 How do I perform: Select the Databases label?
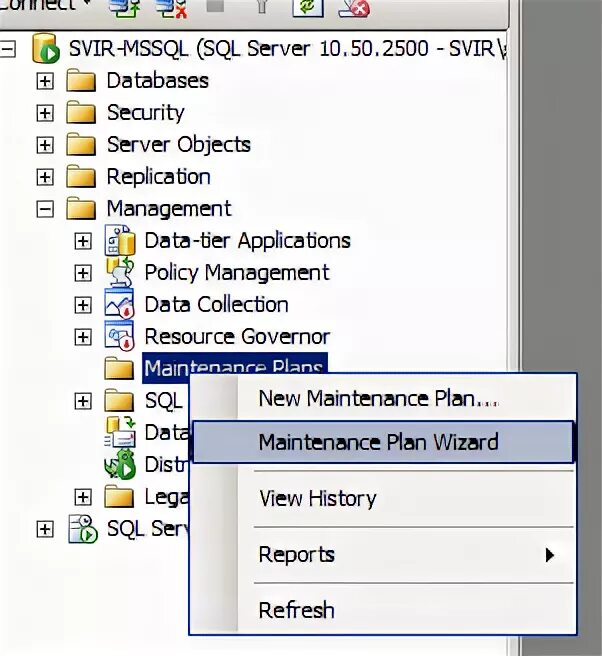coord(158,80)
